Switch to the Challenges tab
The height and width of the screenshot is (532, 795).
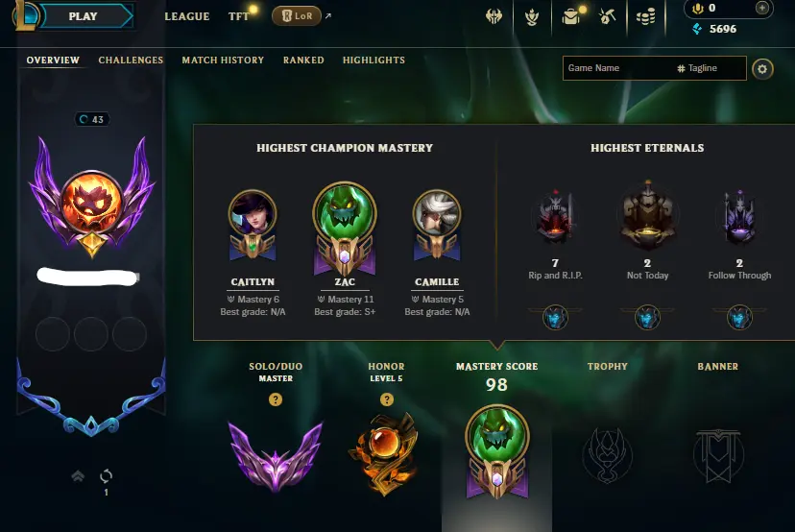click(131, 60)
